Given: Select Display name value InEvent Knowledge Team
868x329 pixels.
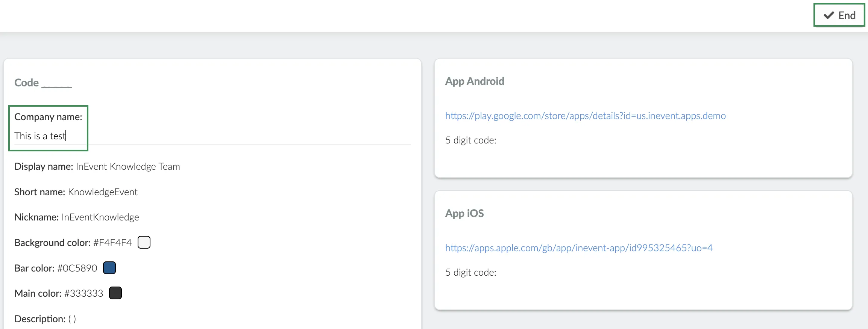Looking at the screenshot, I should (x=128, y=166).
